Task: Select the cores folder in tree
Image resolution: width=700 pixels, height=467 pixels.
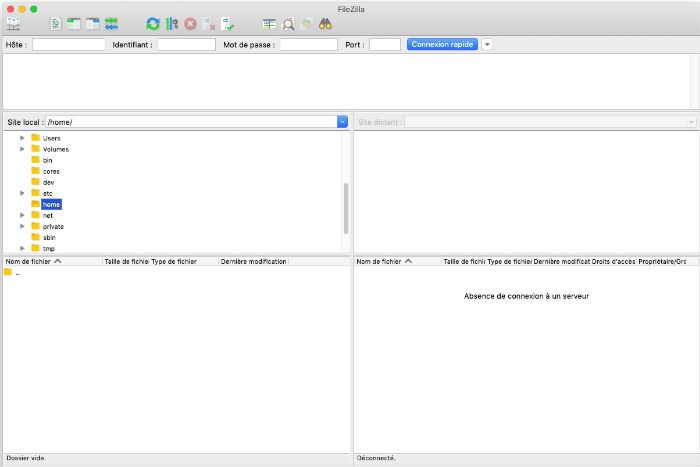Action: tap(51, 171)
